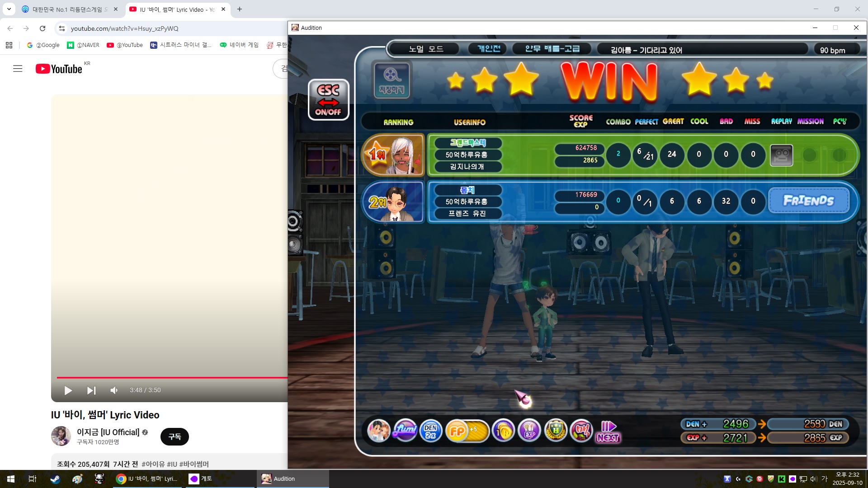Click the makeup EXP bonus icon
Screen dimensions: 868x488
point(529,431)
